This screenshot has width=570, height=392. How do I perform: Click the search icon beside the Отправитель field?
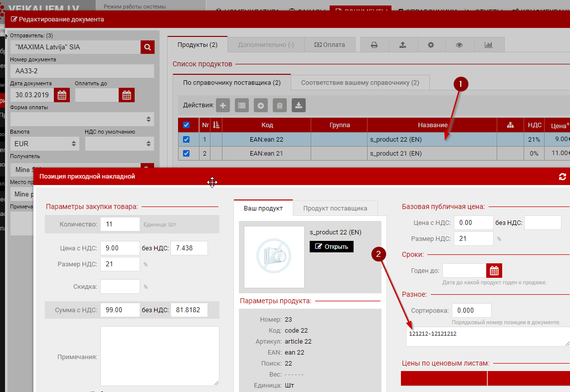point(147,47)
